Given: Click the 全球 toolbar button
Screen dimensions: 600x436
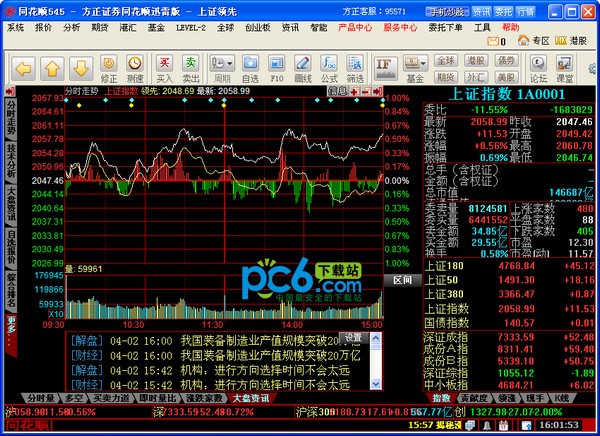Looking at the screenshot, I should [445, 60].
